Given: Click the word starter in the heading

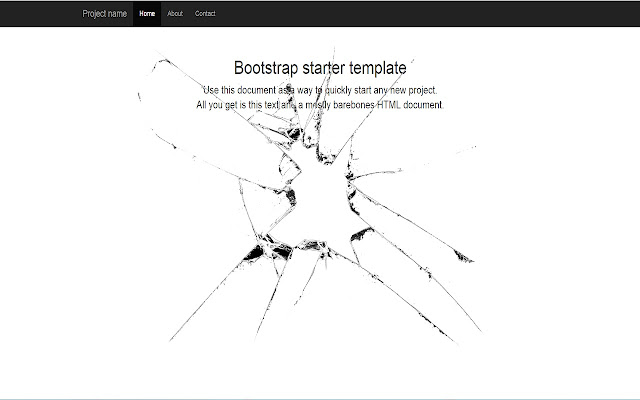Looking at the screenshot, I should point(324,68).
